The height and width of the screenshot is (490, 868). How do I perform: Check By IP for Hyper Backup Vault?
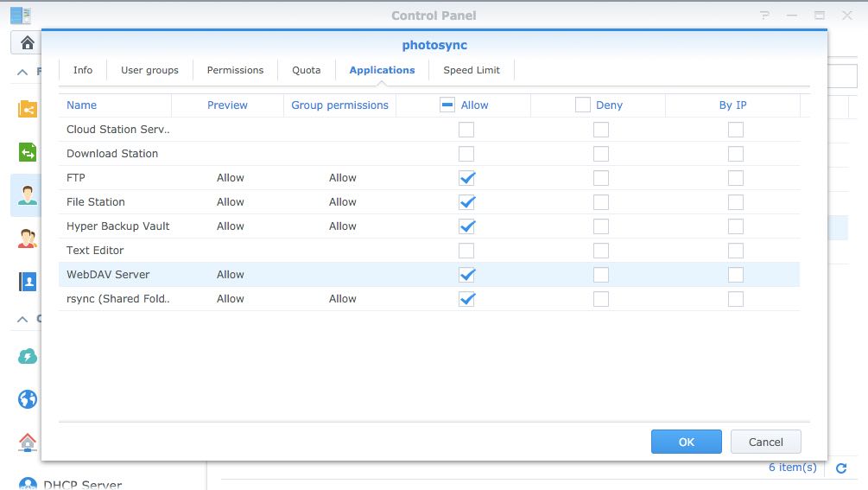click(735, 226)
